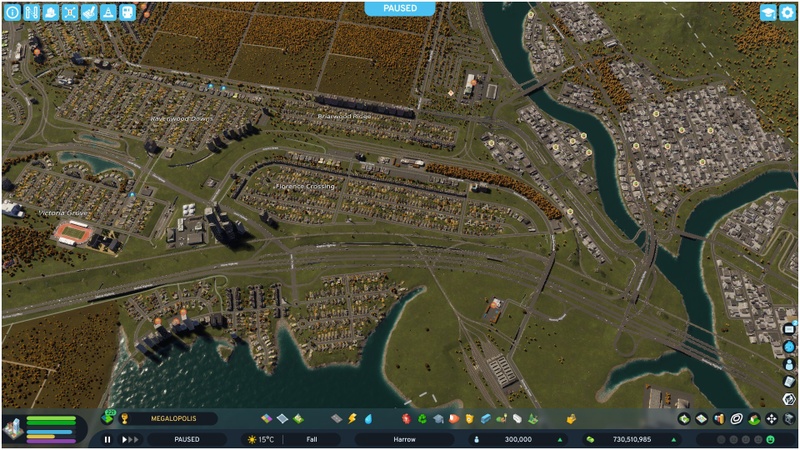Open the hand-holding-buildings mod icon
Viewport: 800px width, 450px height.
point(51,12)
